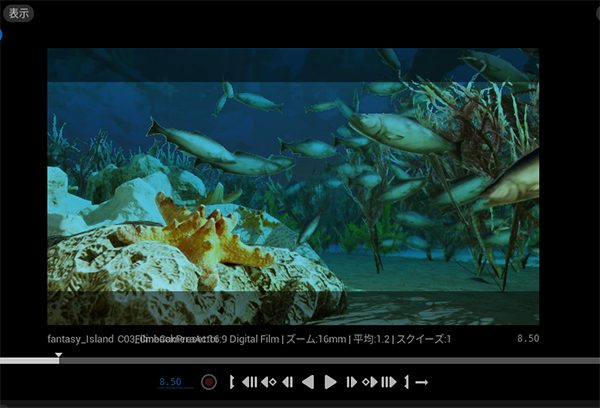Screen dimensions: 600x408
Task: Click the frame counter at viewport bottom right
Action: (528, 339)
